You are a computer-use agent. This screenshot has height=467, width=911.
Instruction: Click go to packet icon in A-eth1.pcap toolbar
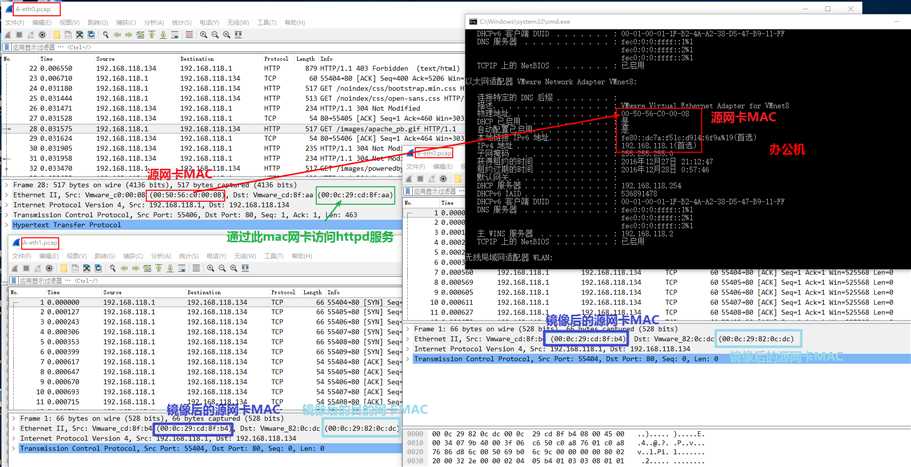point(147,268)
